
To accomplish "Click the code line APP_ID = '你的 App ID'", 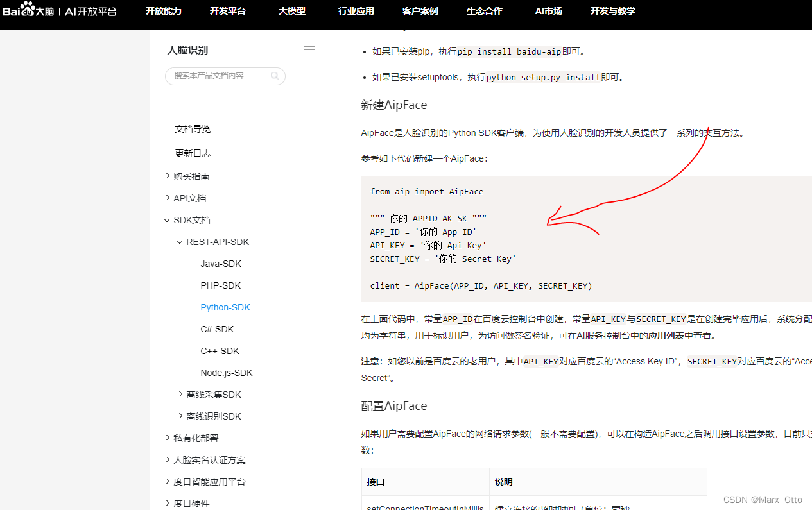I will pos(423,232).
